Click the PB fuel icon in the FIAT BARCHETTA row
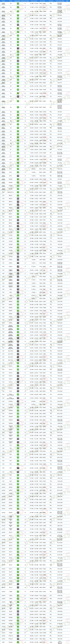70x644 pixels. click(18, 192)
